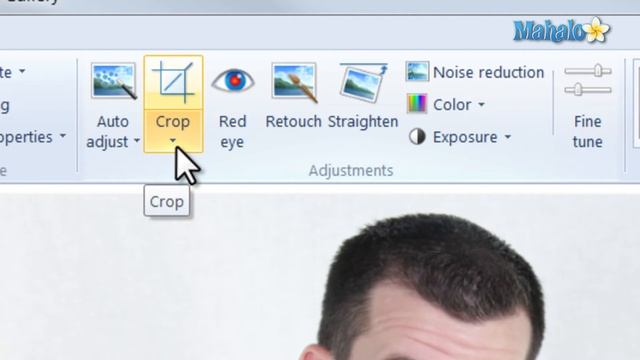Click the Color text label
The image size is (640, 360).
(452, 105)
